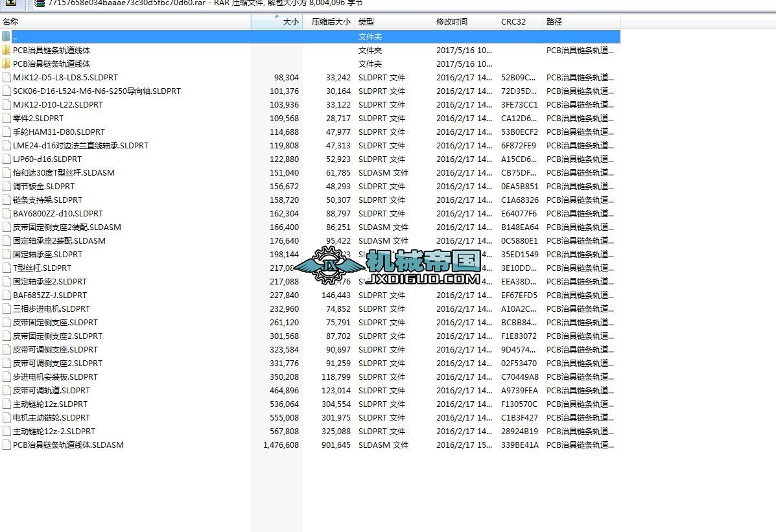
Task: Select file name PCB治具链条轨道线体.SLDASM
Action: [x=68, y=445]
